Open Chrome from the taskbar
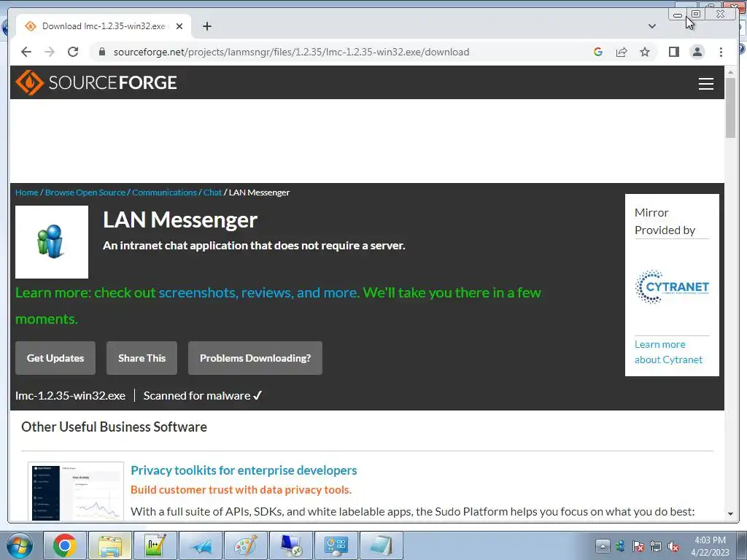This screenshot has height=560, width=747. [x=65, y=545]
